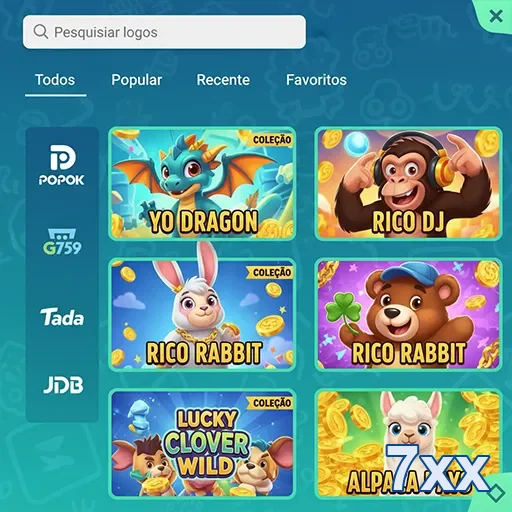This screenshot has width=512, height=512.
Task: Pick the JDB provider logo
Action: point(63,385)
